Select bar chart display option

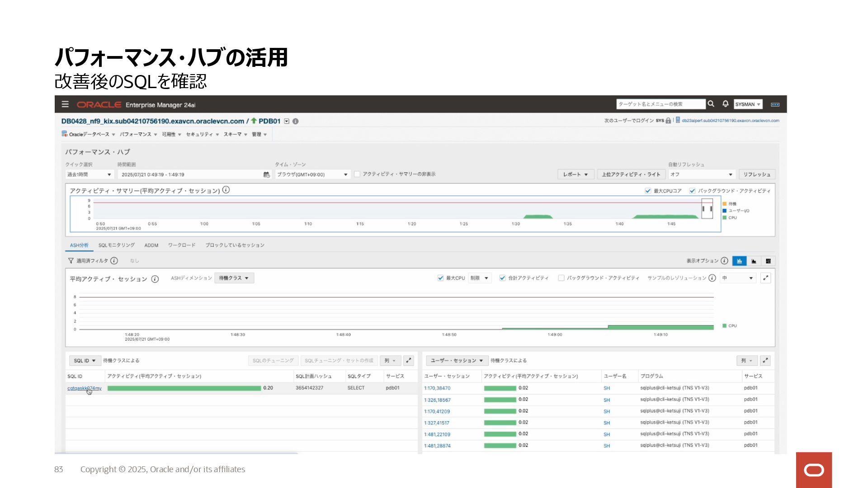click(x=740, y=261)
